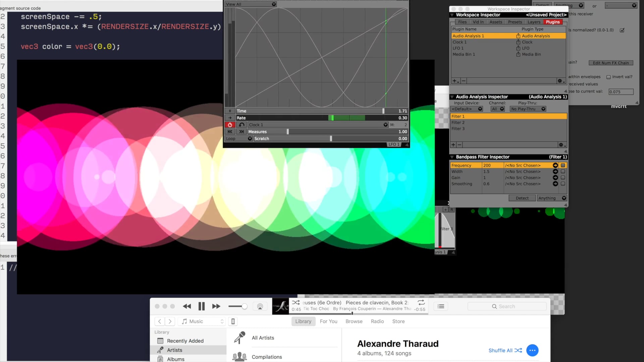Toggle shuffle in the iTunes now-playing bar
644x362 pixels.
pyautogui.click(x=296, y=302)
